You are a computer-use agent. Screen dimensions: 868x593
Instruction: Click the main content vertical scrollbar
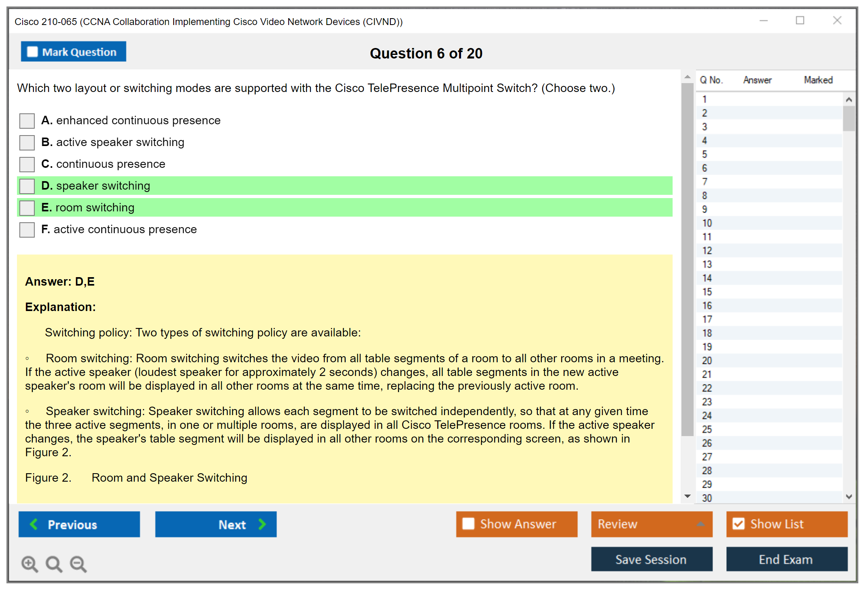(x=687, y=258)
